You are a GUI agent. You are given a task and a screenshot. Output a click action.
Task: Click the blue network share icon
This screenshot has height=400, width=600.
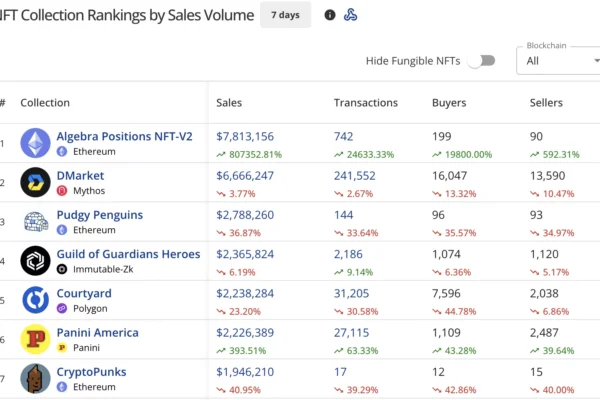coord(350,15)
